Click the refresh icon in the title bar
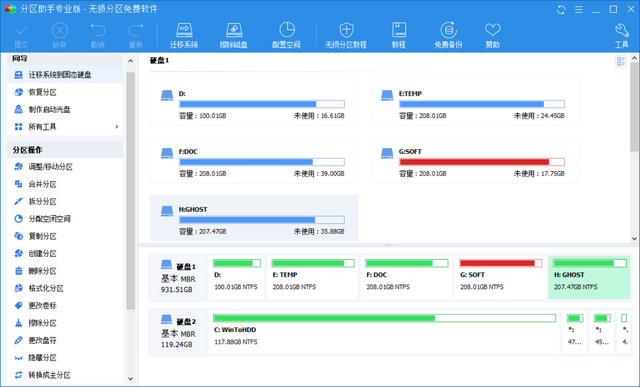640x387 pixels. [x=561, y=9]
